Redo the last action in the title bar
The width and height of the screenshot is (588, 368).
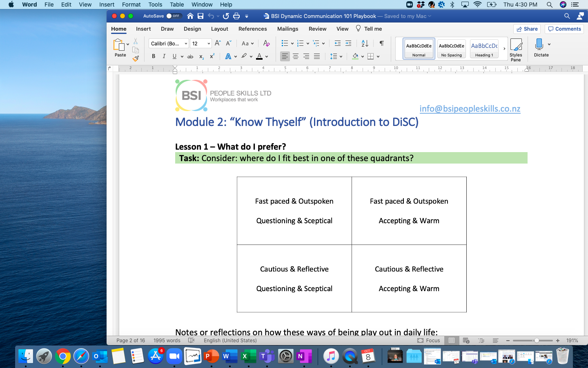226,16
